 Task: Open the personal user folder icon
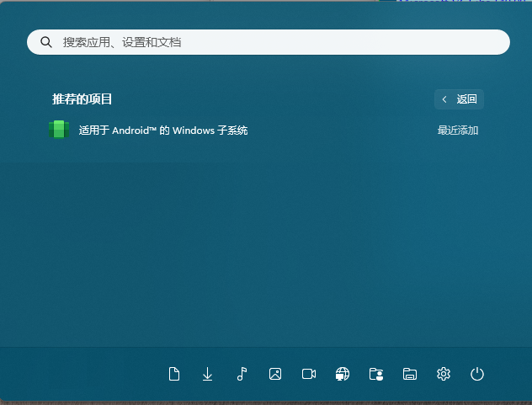(x=376, y=374)
